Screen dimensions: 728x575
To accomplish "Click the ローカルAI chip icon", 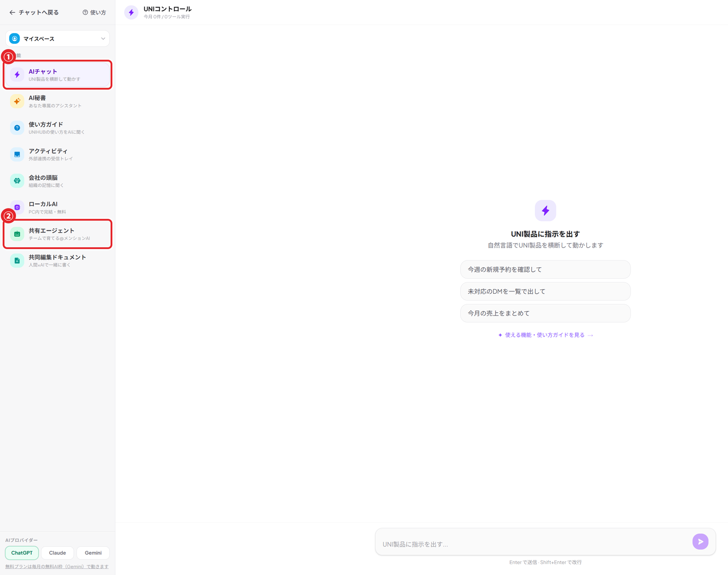I will click(x=17, y=207).
